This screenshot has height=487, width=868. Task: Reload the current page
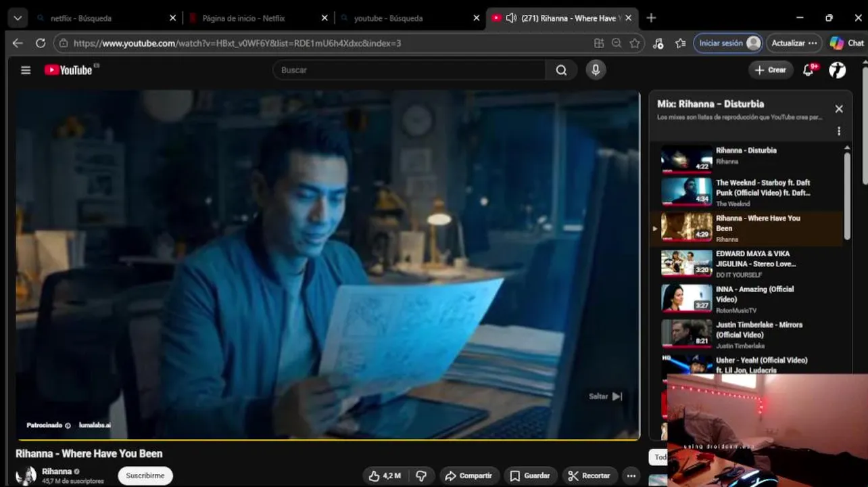pyautogui.click(x=41, y=43)
